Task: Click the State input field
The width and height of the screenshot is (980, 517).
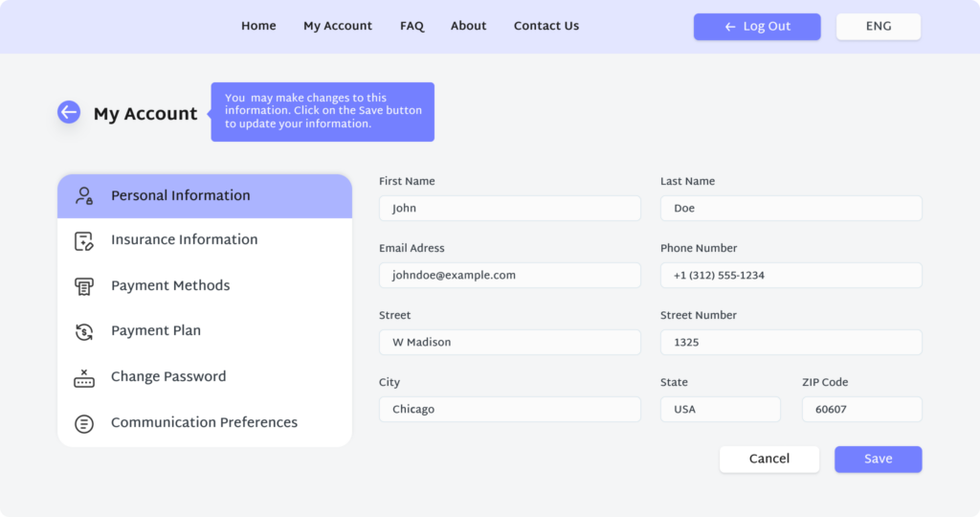Action: click(720, 410)
